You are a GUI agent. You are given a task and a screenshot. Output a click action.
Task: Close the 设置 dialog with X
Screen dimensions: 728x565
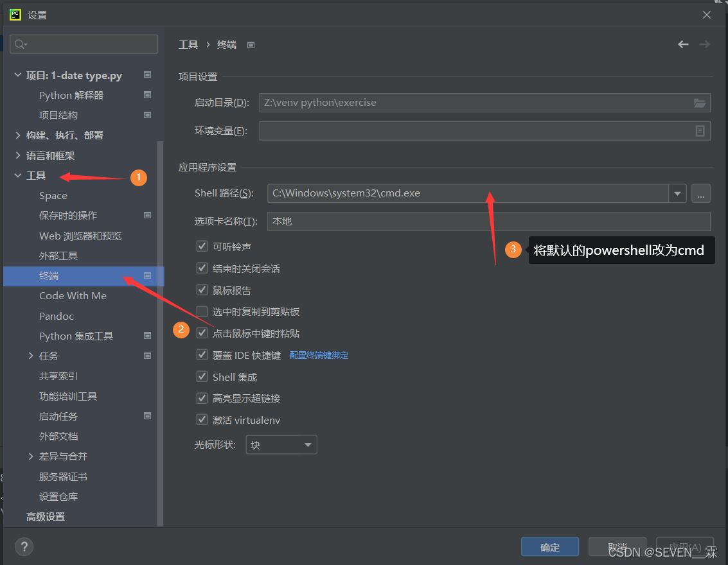pyautogui.click(x=707, y=15)
